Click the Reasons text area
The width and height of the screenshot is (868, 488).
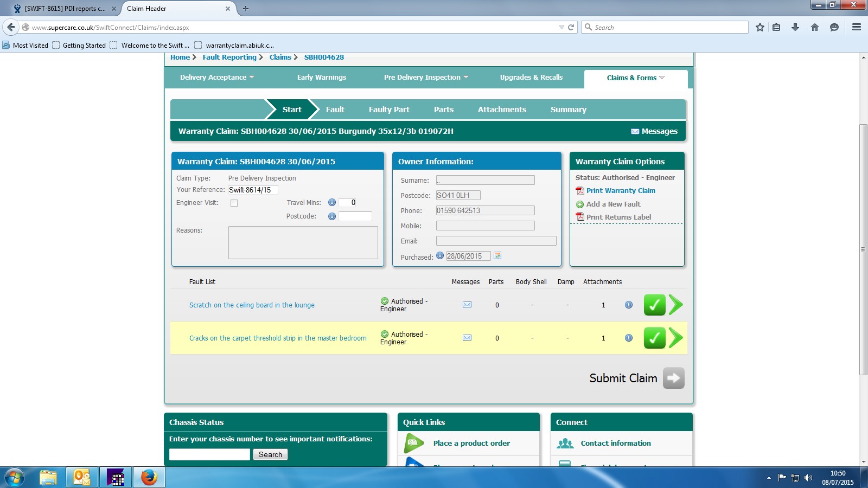(x=303, y=242)
